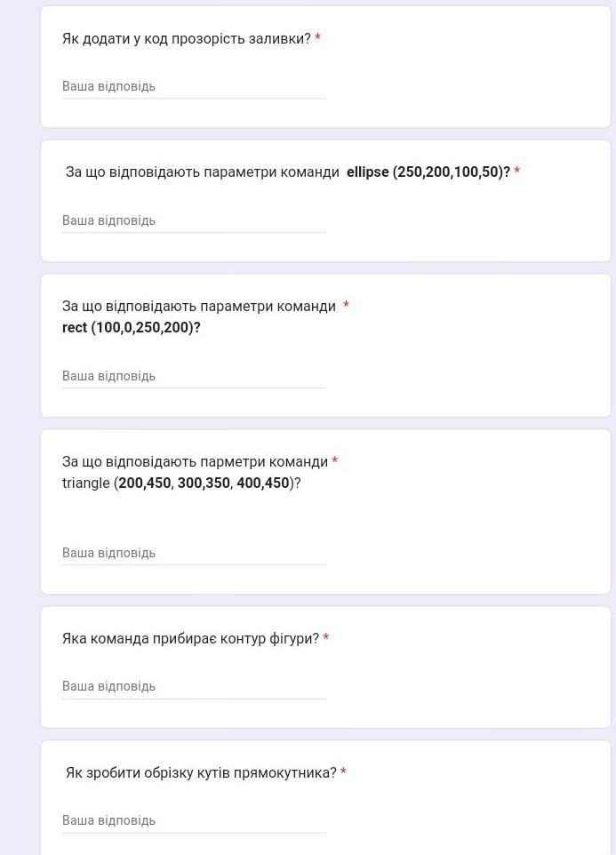
Task: Focus answer field for rectangle corner rounding
Action: [193, 820]
